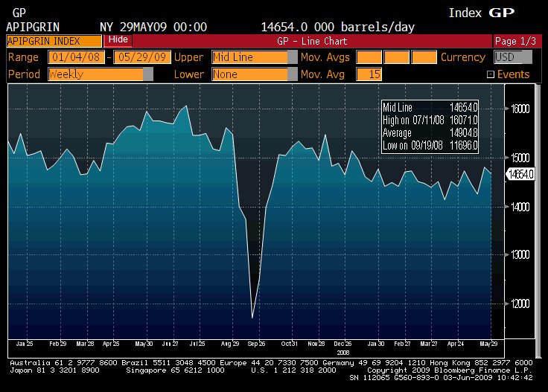Toggle the Events checkbox
Viewport: 548px width, 392px height.
491,74
